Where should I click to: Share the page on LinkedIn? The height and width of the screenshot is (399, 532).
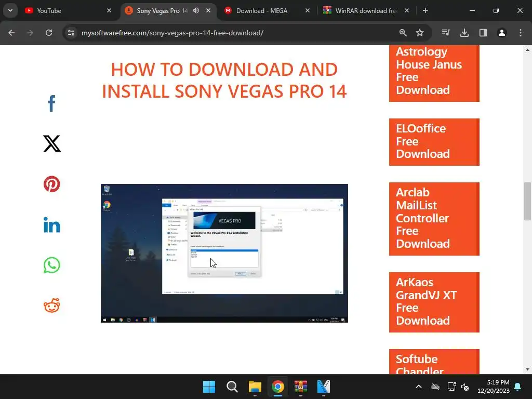(51, 224)
